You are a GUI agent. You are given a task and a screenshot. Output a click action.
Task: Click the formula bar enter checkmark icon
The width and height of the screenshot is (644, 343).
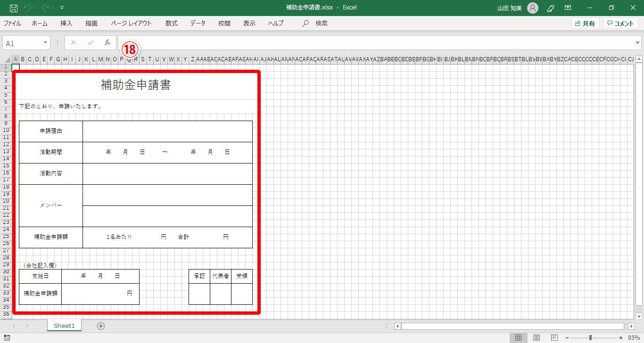pos(90,43)
